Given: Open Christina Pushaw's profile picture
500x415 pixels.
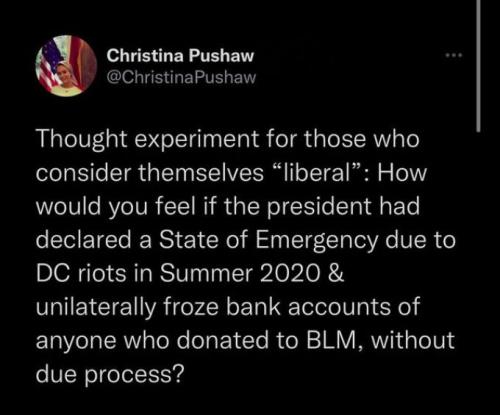Looking at the screenshot, I should click(x=66, y=66).
